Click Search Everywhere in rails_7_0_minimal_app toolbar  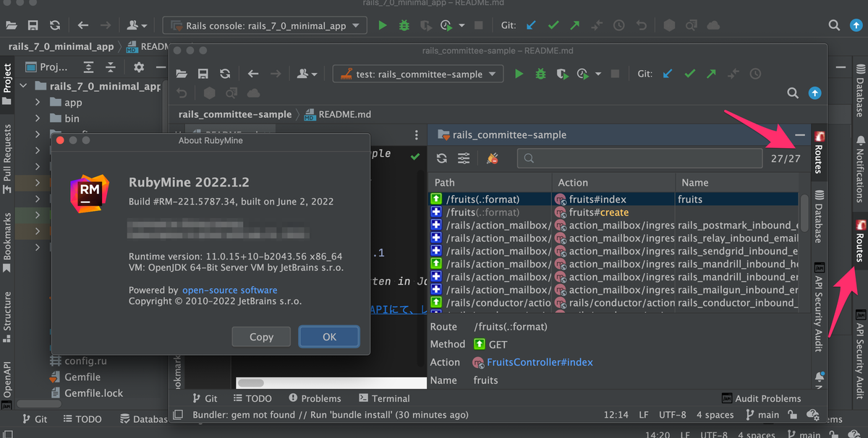pyautogui.click(x=835, y=25)
